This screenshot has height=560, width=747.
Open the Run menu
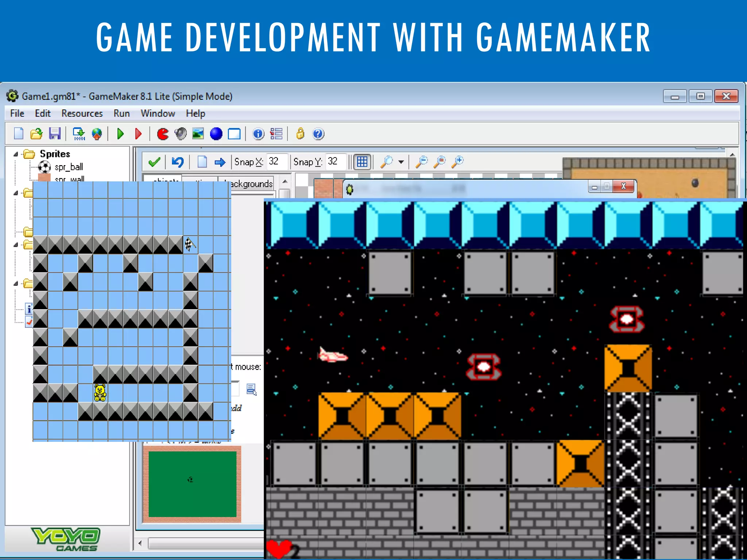122,113
